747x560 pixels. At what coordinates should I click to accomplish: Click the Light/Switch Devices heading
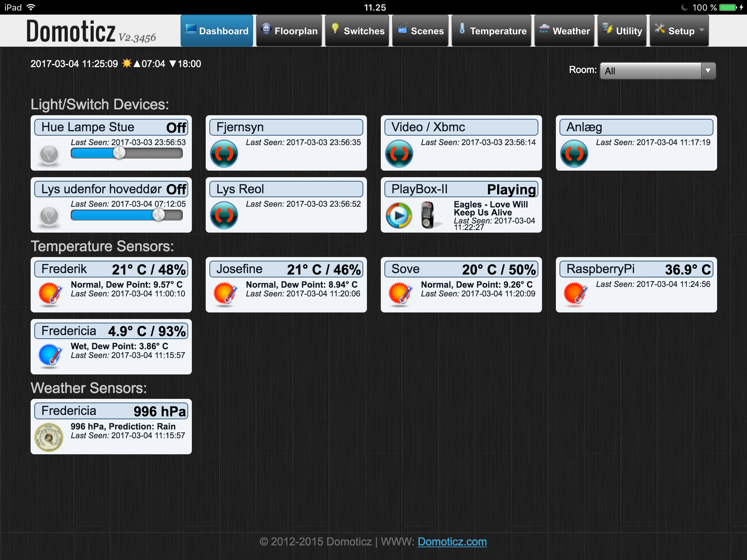[100, 105]
